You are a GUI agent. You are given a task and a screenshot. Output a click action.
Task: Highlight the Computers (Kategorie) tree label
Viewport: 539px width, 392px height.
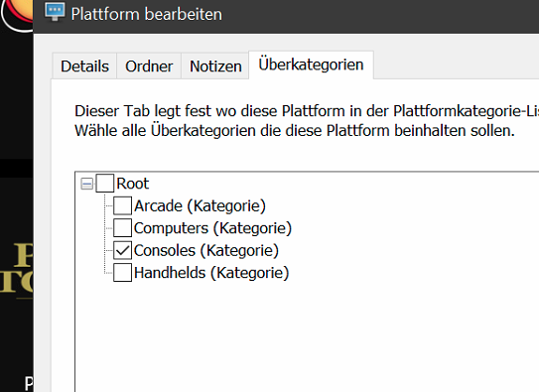click(212, 228)
